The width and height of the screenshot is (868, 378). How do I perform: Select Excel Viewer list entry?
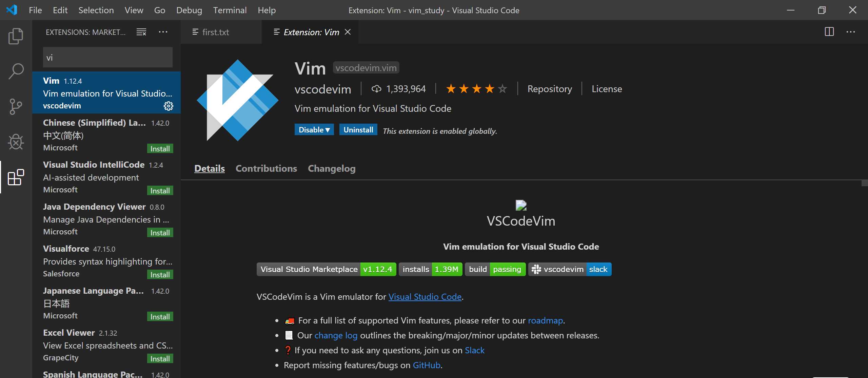[x=106, y=344]
